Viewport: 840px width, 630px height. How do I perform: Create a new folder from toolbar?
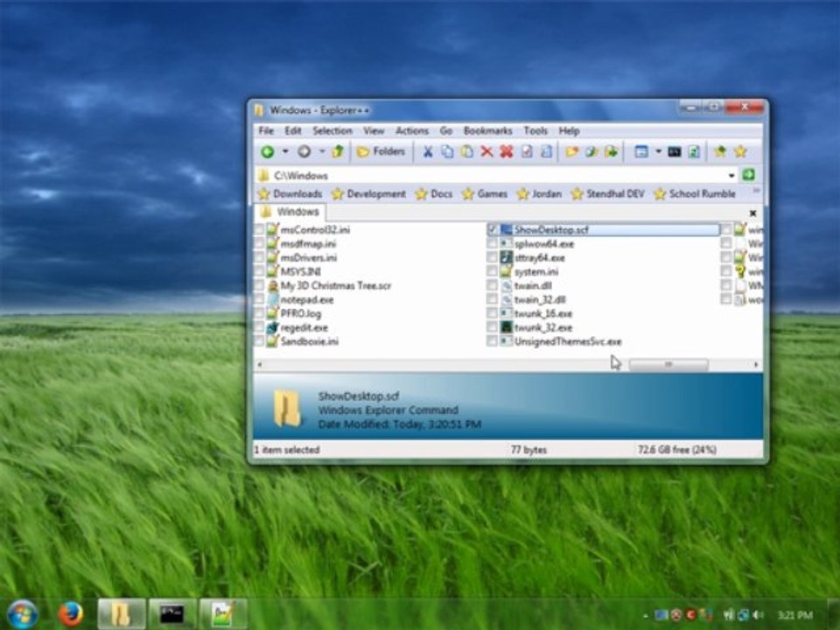(x=571, y=151)
